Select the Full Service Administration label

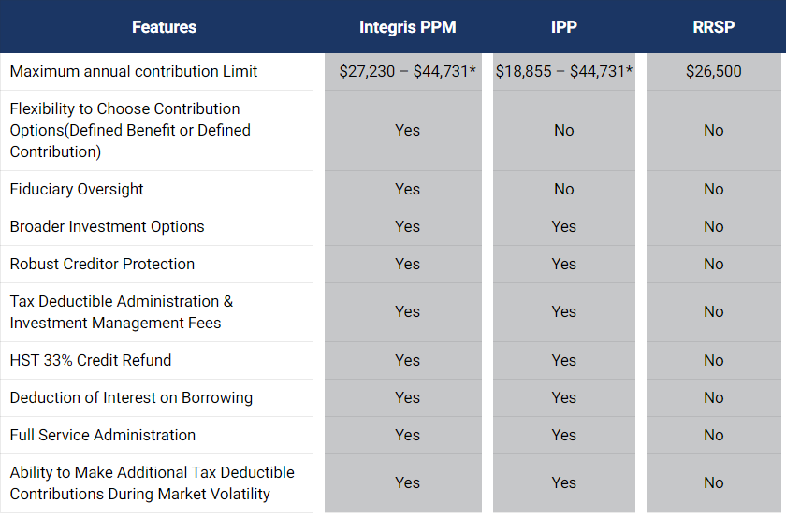pyautogui.click(x=103, y=435)
